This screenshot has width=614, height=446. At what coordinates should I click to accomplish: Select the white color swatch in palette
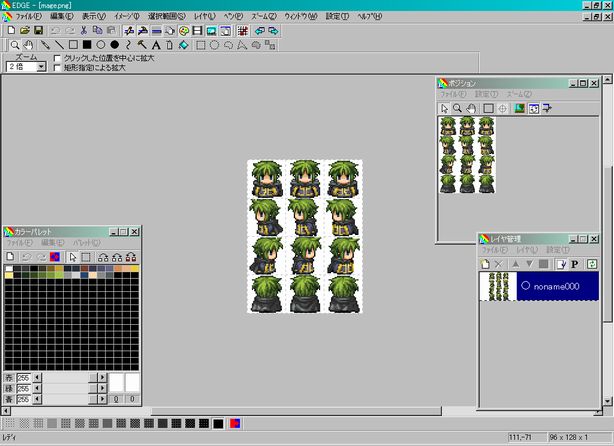9,269
